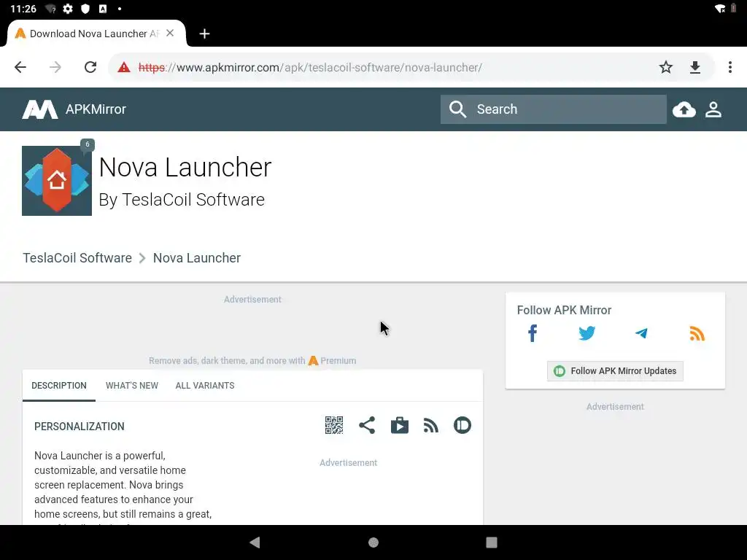Click the black app RSS feed icon
Viewport: 747px width, 560px height.
click(x=430, y=425)
